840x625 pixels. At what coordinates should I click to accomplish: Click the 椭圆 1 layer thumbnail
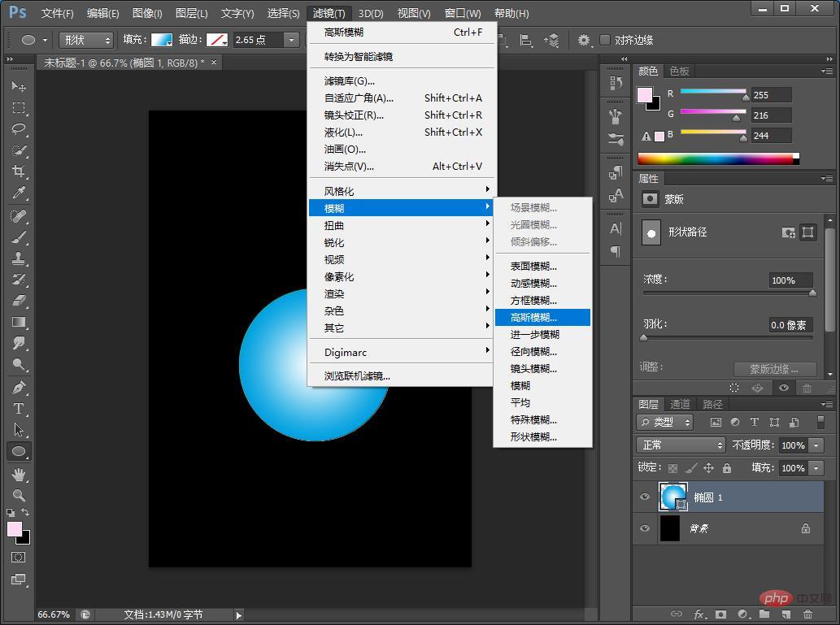pos(671,497)
